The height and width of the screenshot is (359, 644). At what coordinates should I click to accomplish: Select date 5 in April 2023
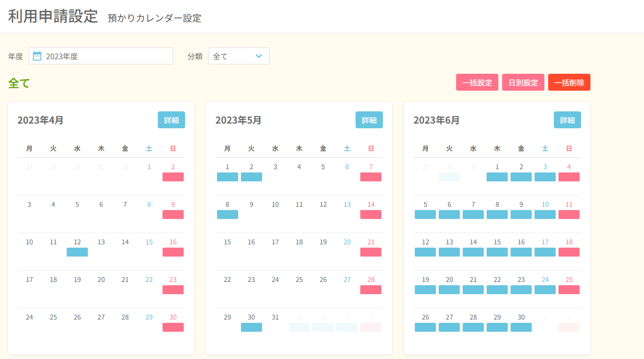pos(77,204)
